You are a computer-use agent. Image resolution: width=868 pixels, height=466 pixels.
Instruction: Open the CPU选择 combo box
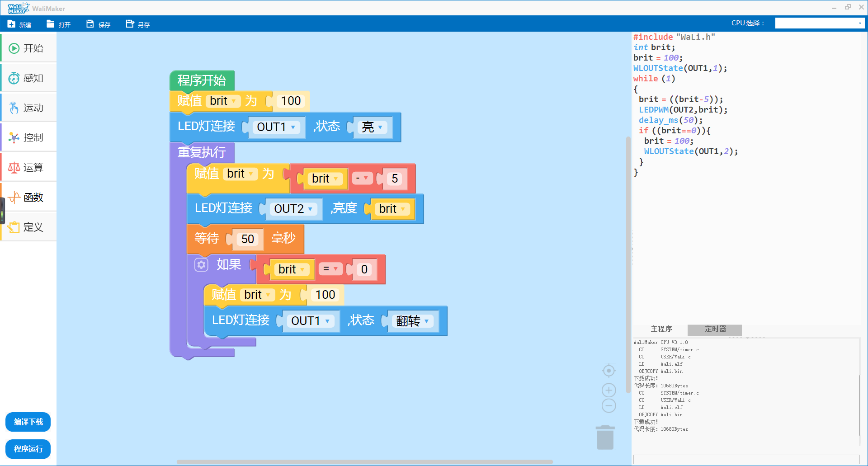(x=819, y=24)
